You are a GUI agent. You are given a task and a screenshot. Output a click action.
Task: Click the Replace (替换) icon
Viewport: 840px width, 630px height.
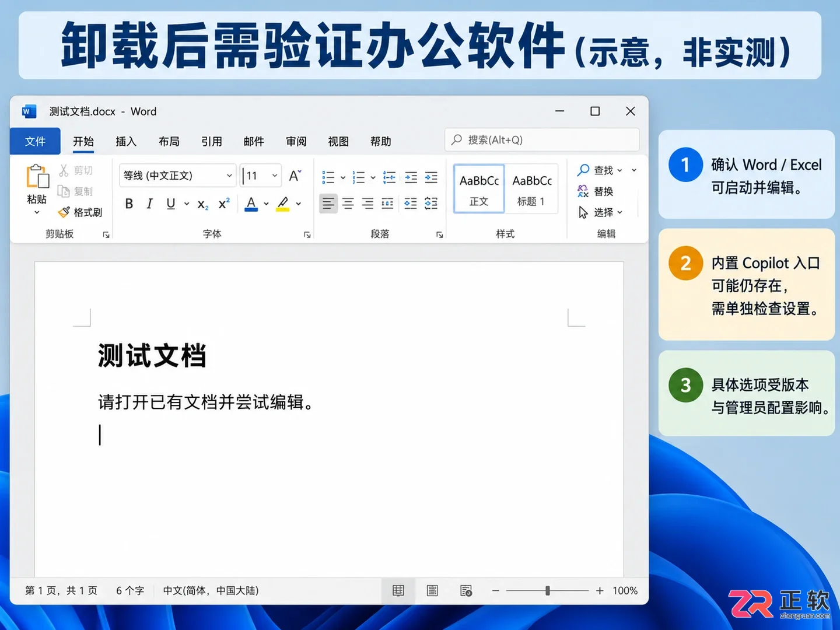point(583,191)
